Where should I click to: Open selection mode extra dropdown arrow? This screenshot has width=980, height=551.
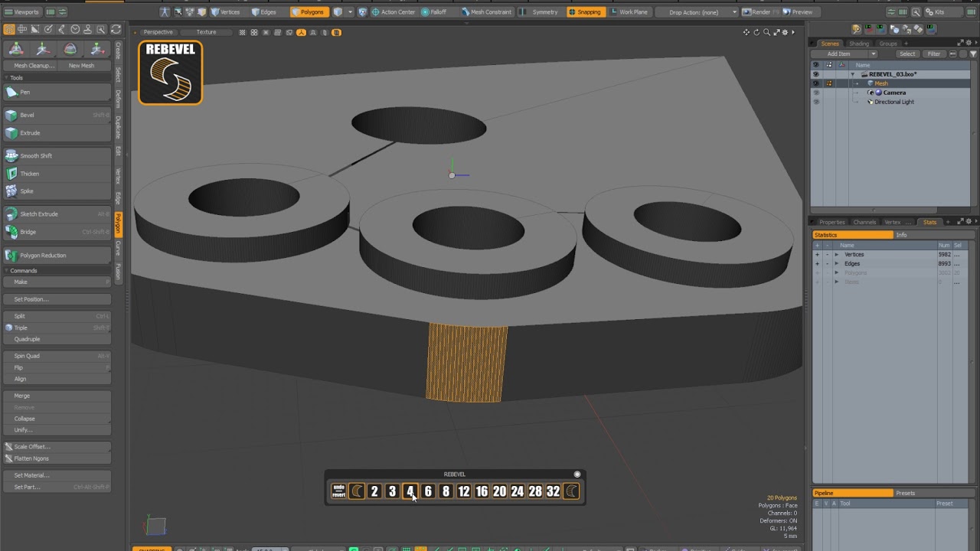pyautogui.click(x=351, y=12)
